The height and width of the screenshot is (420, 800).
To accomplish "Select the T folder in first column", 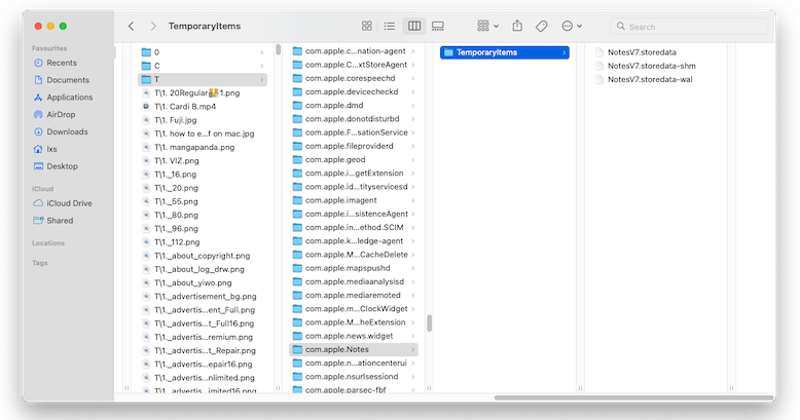I will [157, 79].
